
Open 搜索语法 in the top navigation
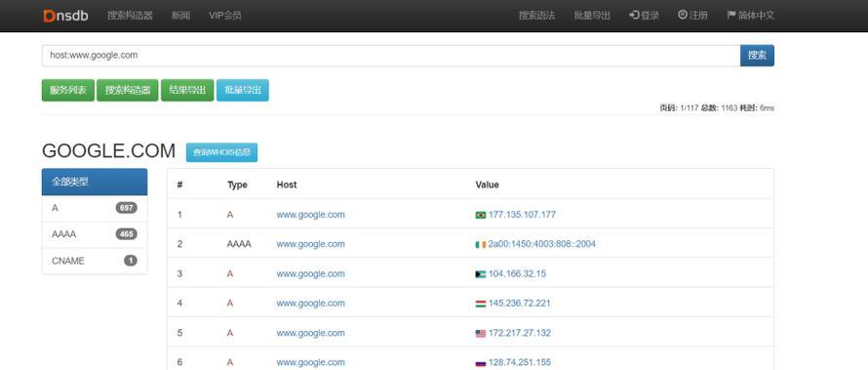tap(536, 16)
